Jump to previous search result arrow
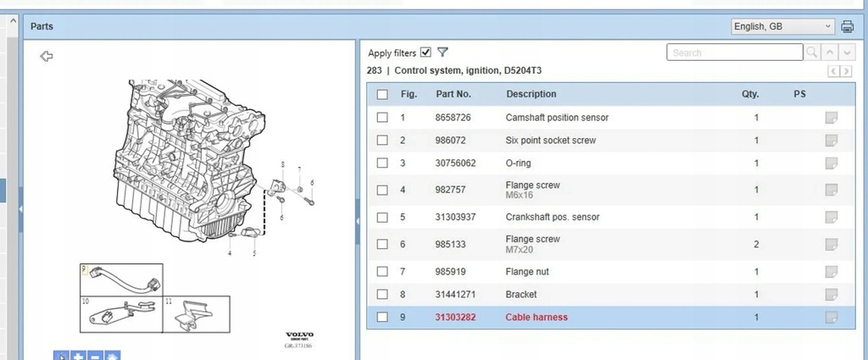Viewport: 868px width, 360px height. pyautogui.click(x=829, y=53)
